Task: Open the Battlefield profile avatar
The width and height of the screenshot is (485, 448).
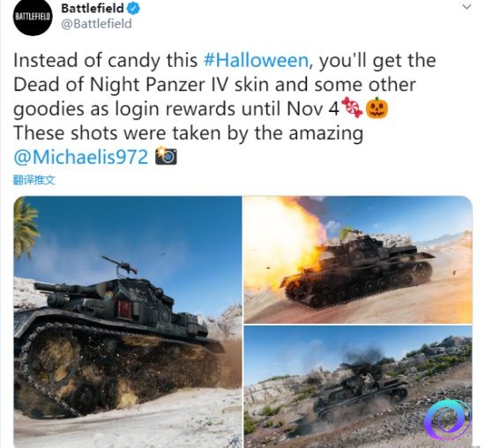Action: 33,17
